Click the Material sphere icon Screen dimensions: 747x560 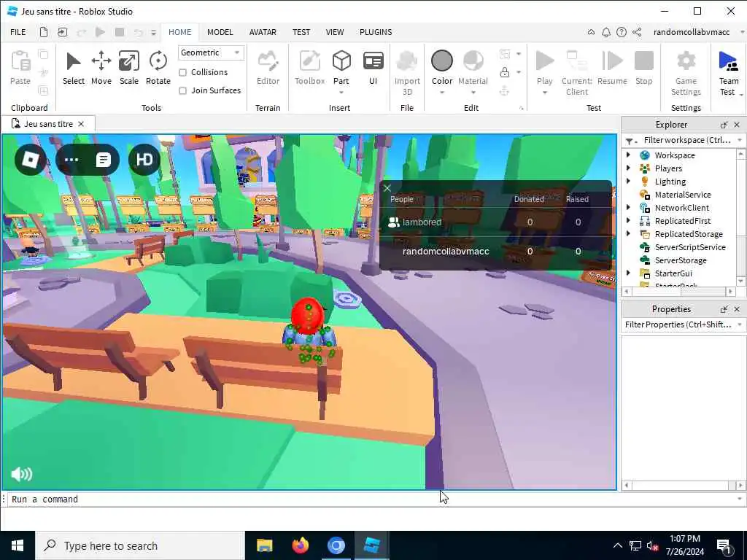click(473, 61)
